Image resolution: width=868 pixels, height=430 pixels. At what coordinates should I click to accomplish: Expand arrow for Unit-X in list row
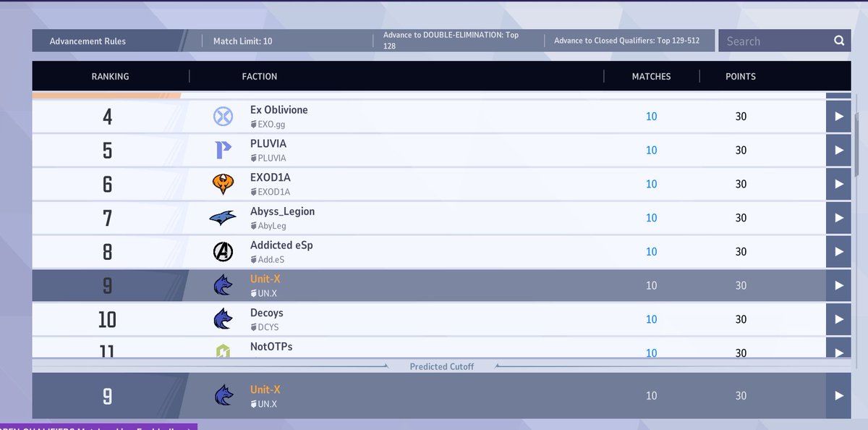point(838,286)
